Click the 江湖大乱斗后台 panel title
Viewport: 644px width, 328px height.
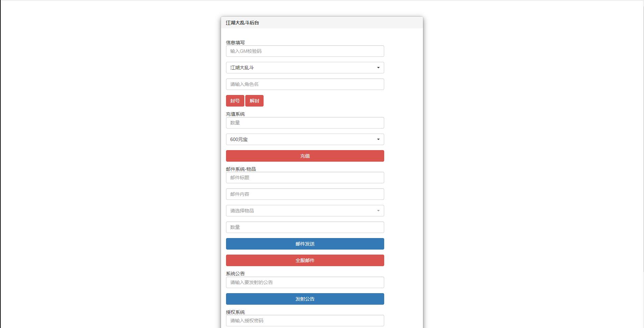[242, 23]
